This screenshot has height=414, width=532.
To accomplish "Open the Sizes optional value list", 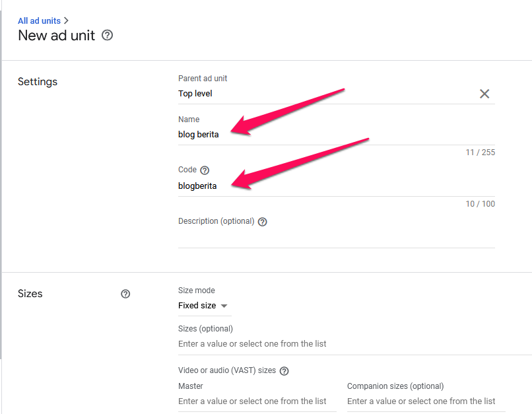I will pos(354,344).
